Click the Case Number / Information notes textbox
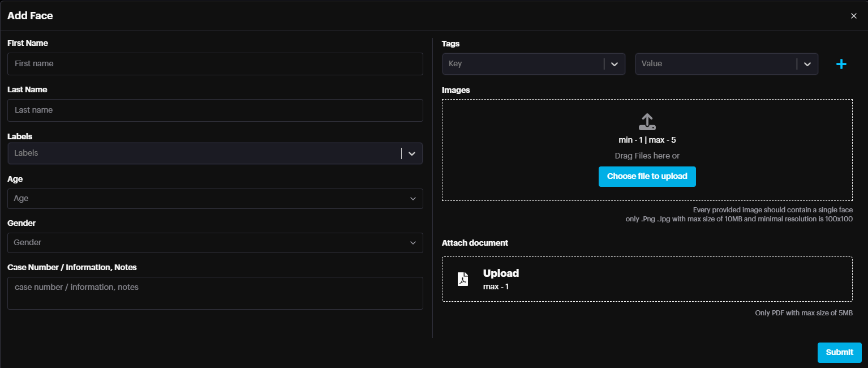Screen dimensions: 868x368 (x=215, y=293)
